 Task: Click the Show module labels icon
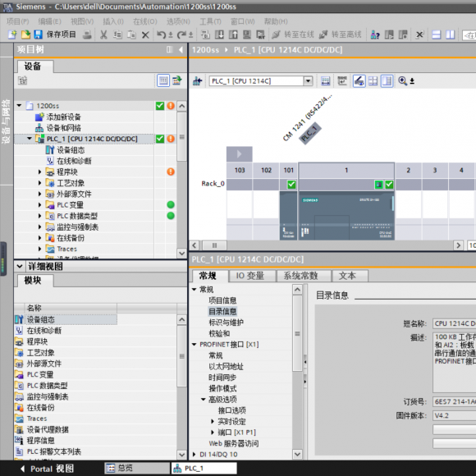pyautogui.click(x=342, y=81)
